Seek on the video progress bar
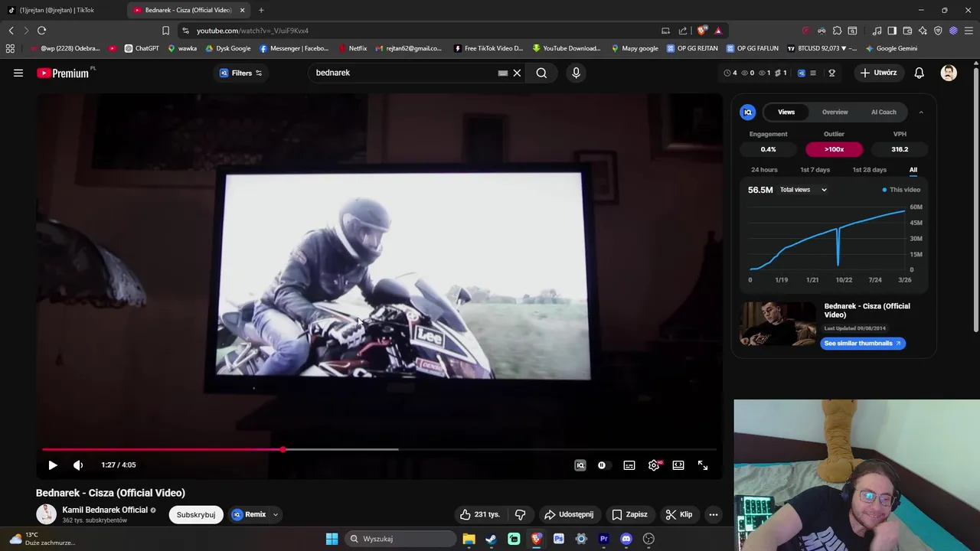Viewport: 980px width, 551px height. pyautogui.click(x=379, y=449)
